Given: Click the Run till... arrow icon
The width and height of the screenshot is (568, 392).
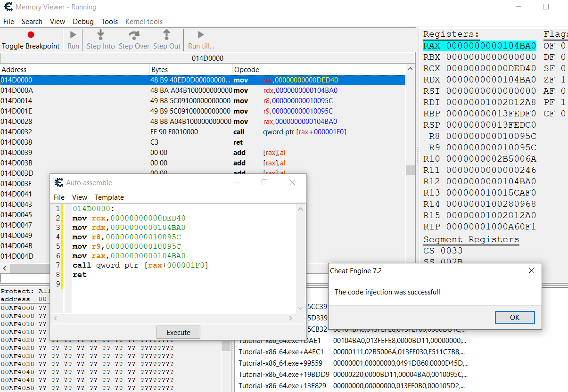Looking at the screenshot, I should pyautogui.click(x=200, y=34).
